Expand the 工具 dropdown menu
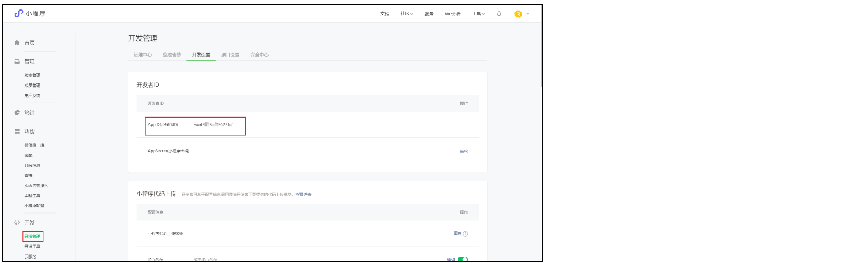The width and height of the screenshot is (868, 263). pos(478,14)
